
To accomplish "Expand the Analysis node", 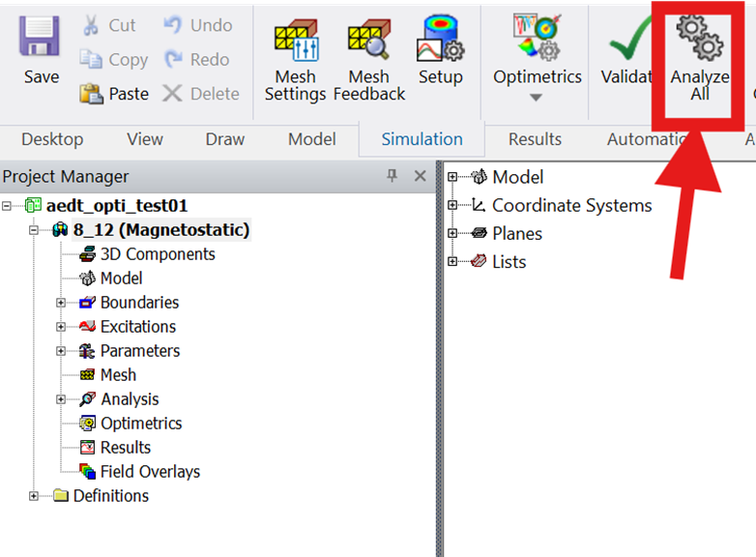I will click(x=61, y=399).
